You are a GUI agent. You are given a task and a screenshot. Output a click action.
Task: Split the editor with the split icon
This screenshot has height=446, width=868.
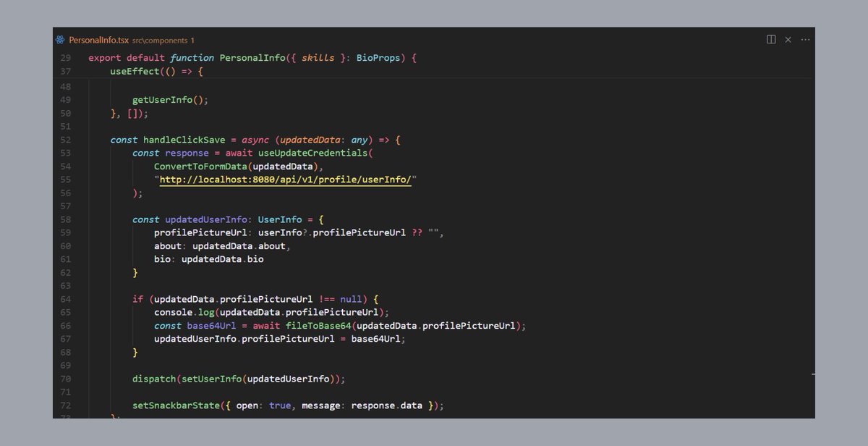771,39
